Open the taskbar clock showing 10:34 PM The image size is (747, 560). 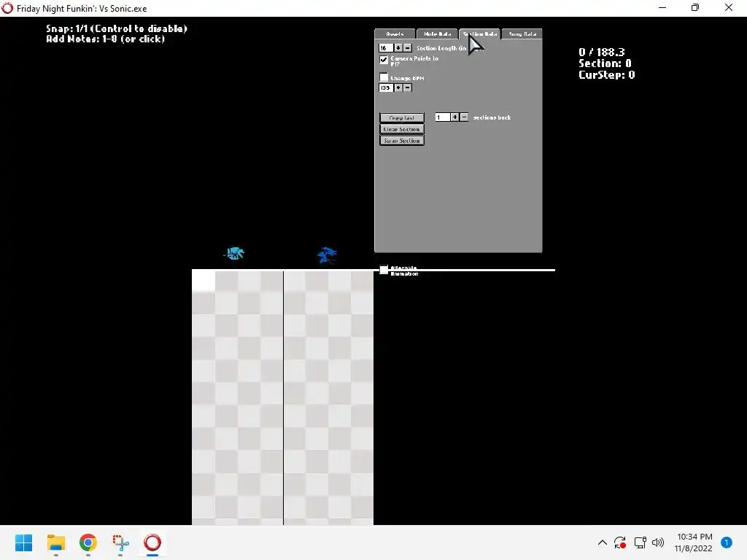click(694, 542)
